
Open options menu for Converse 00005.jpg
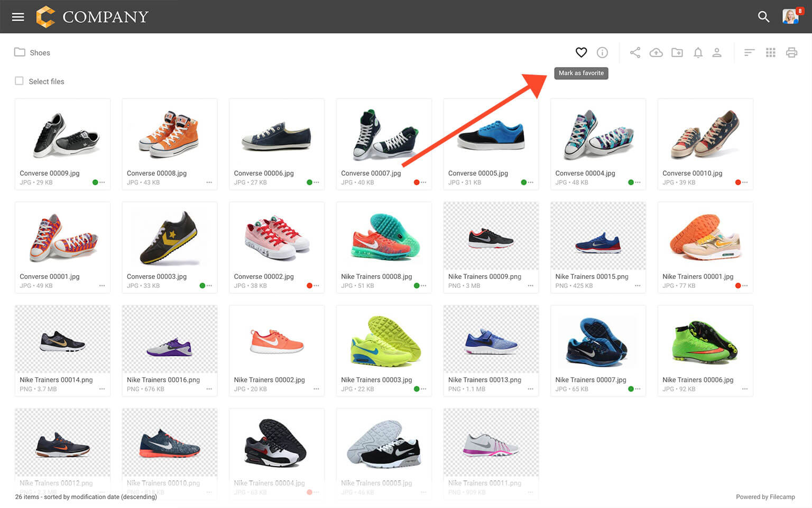tap(531, 183)
